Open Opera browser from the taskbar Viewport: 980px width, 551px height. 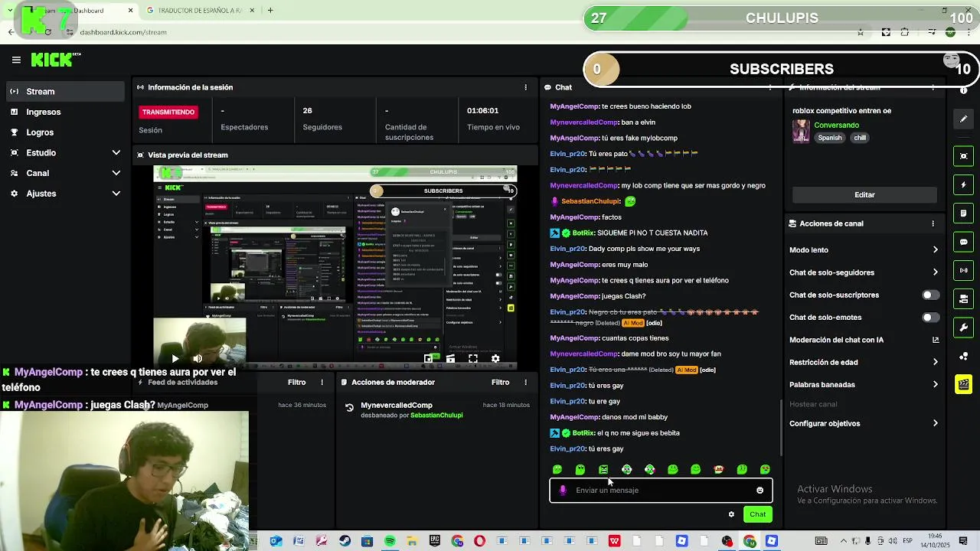pos(479,541)
